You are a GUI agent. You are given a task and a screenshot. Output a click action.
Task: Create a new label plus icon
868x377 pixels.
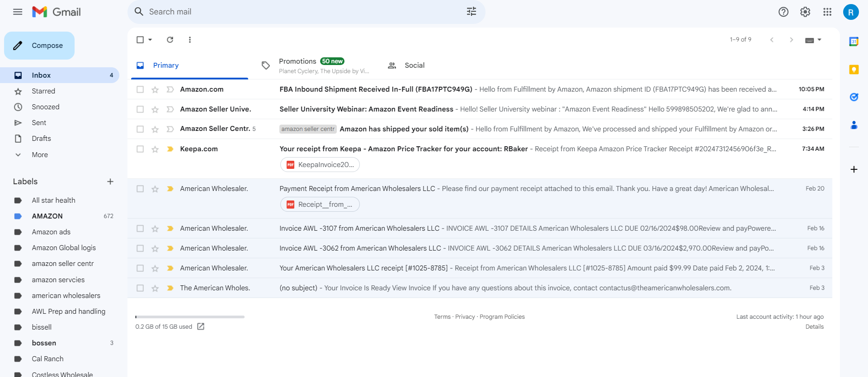pos(110,182)
